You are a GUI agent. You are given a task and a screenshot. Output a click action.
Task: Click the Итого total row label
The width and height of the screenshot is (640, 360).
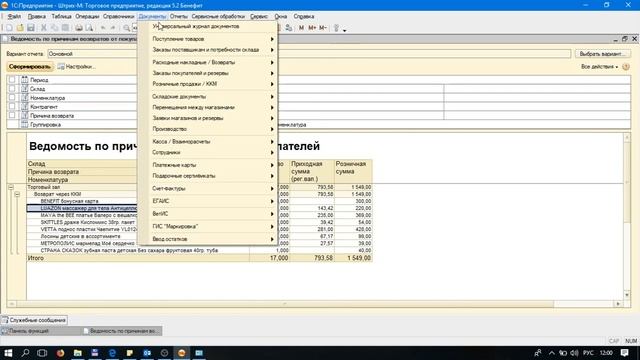click(36, 258)
